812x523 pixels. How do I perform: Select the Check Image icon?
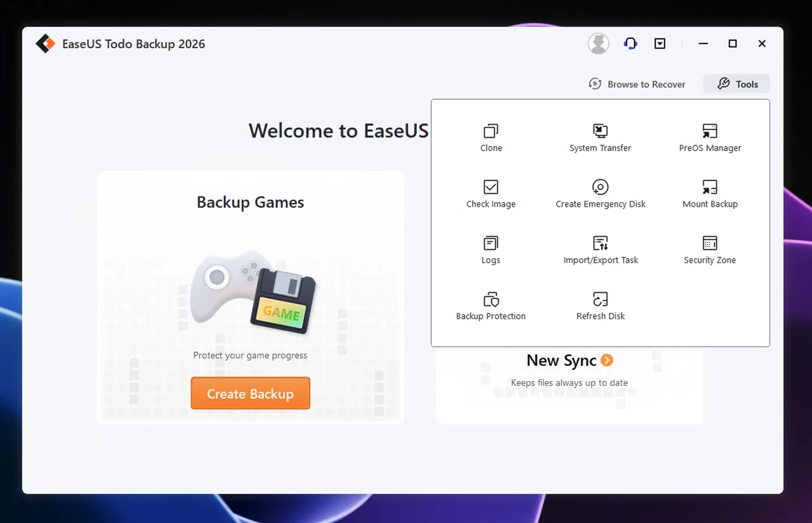click(x=491, y=187)
